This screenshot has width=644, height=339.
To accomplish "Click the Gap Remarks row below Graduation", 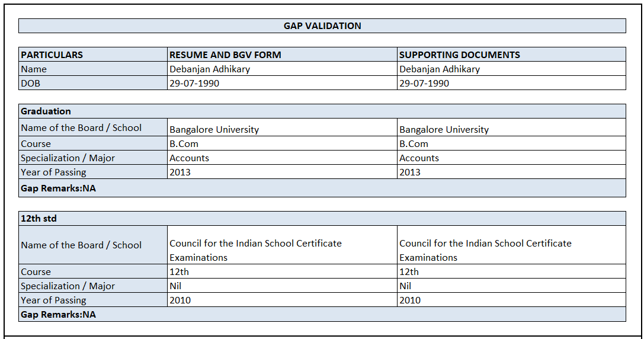I will click(x=322, y=188).
